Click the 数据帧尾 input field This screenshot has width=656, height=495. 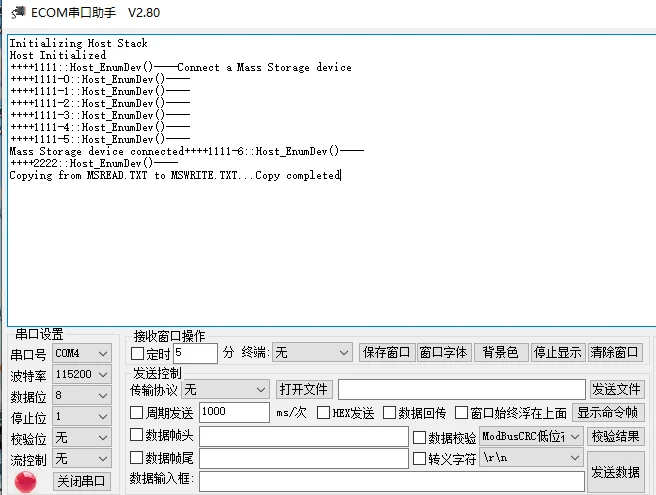[304, 459]
